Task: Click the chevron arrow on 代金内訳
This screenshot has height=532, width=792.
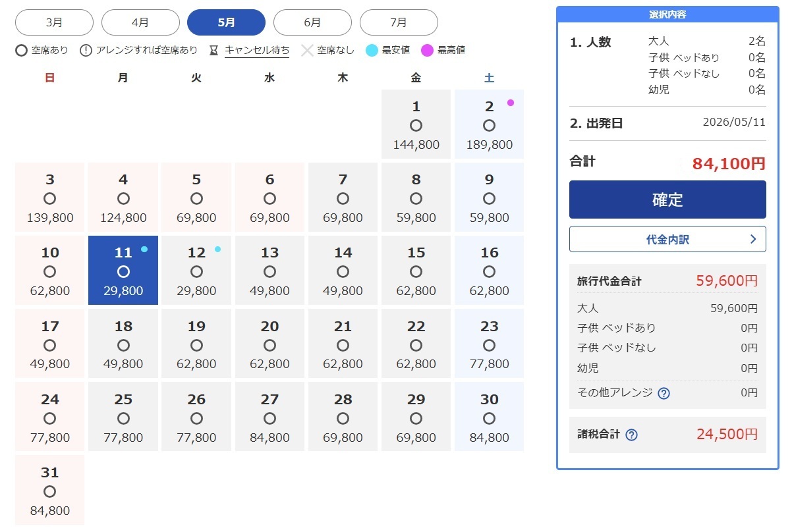Action: point(753,239)
